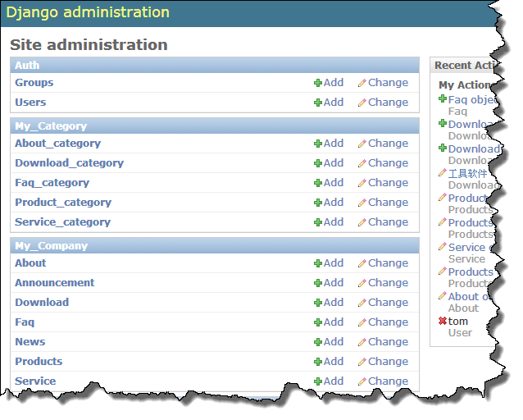Screen dimensions: 523x420
Task: Click the Change link for Users
Action: pyautogui.click(x=384, y=103)
